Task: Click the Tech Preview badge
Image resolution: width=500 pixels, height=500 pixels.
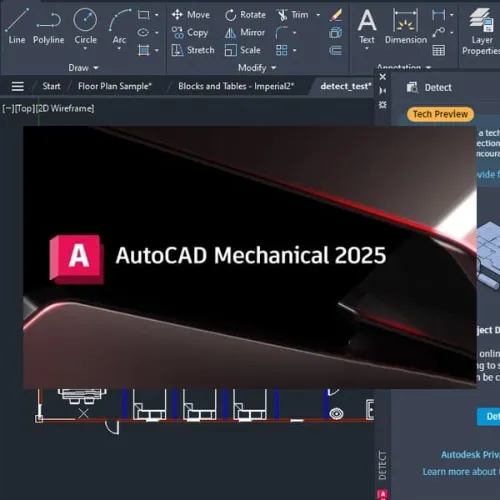Action: [440, 114]
